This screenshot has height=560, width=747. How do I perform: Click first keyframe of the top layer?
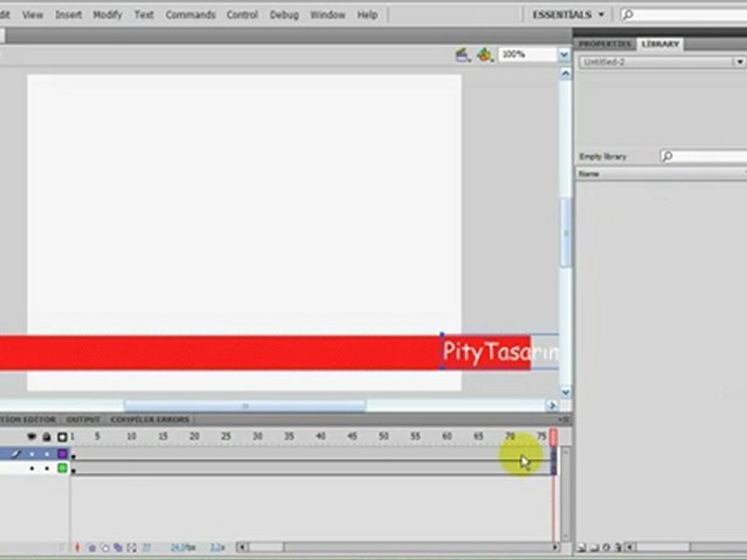(x=73, y=455)
